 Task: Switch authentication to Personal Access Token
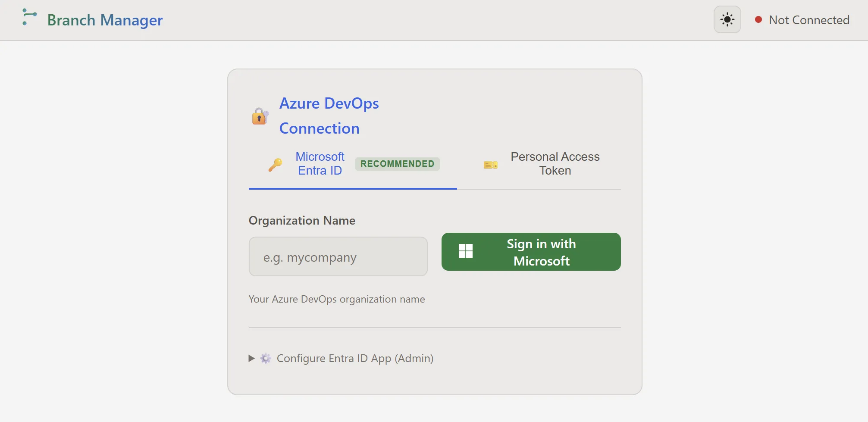[x=555, y=164]
